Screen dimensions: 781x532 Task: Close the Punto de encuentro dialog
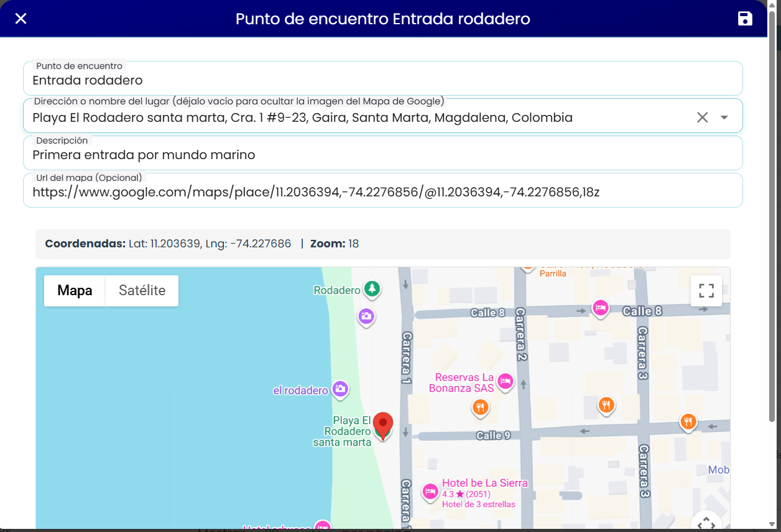21,19
